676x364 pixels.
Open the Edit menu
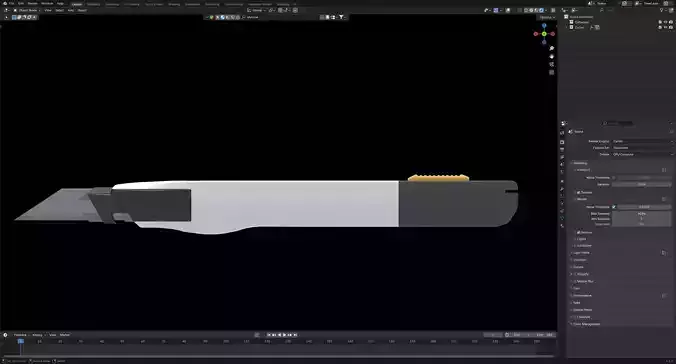[x=21, y=3]
